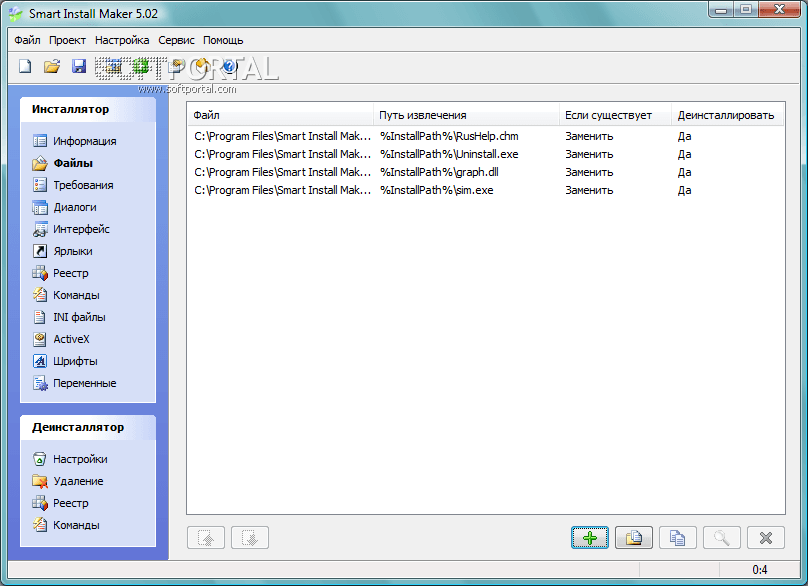This screenshot has height=586, width=808.
Task: Sort by Путь извлечения column header
Action: click(x=466, y=115)
